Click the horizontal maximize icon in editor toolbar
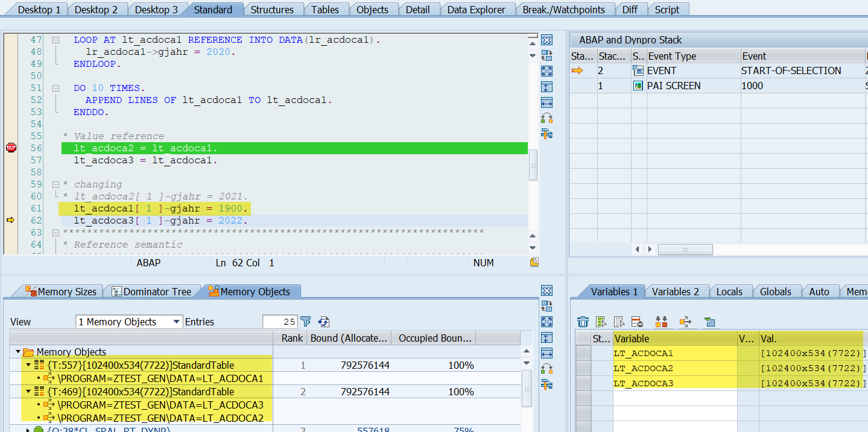The width and height of the screenshot is (868, 432). [546, 102]
